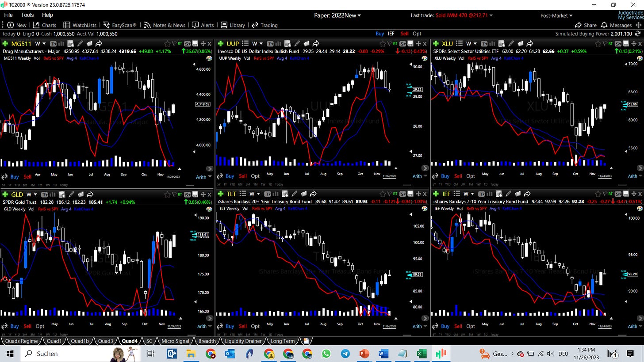Screen dimensions: 644x362
Task: Toggle the favorite star on MG511 chart
Action: (168, 44)
